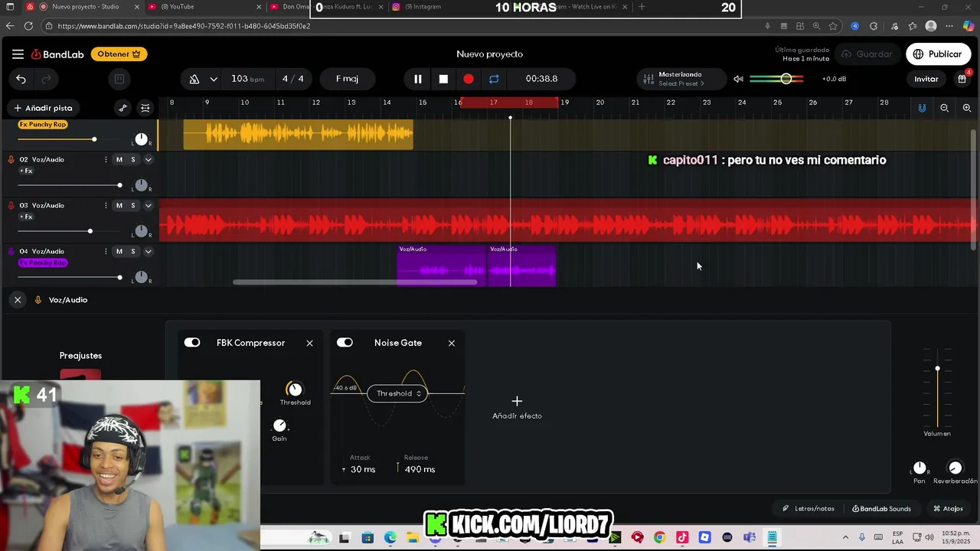Click track 03 microphone arm icon
The width and height of the screenshot is (980, 551).
tap(11, 206)
